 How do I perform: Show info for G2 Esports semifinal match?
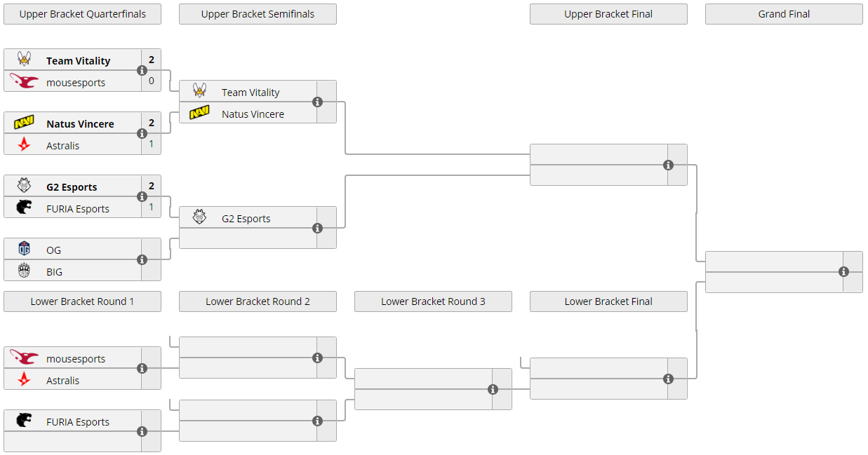pos(317,229)
